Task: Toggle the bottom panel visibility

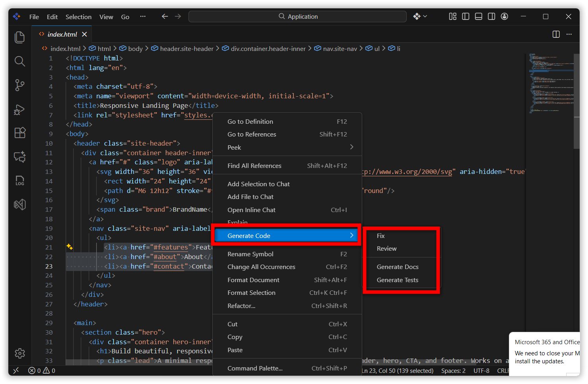Action: 478,16
